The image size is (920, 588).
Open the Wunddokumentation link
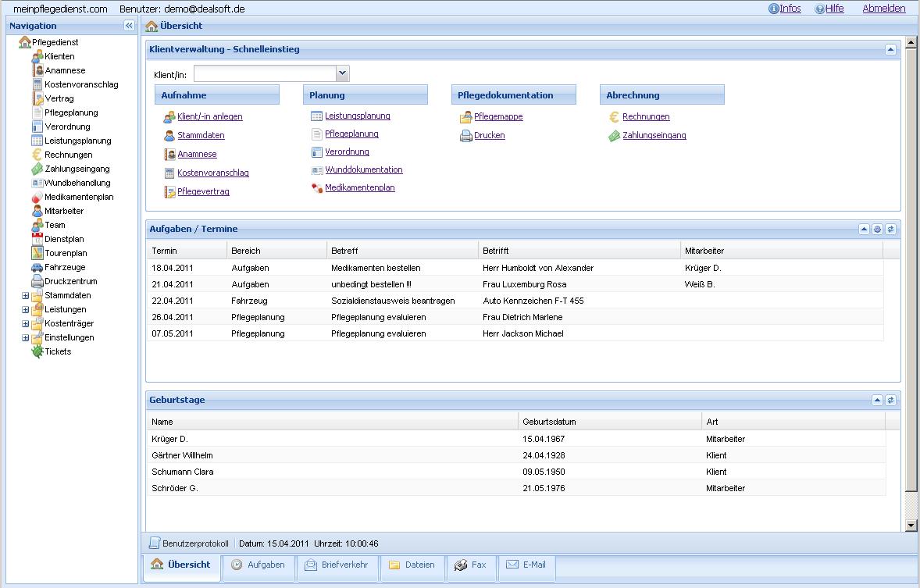point(364,169)
